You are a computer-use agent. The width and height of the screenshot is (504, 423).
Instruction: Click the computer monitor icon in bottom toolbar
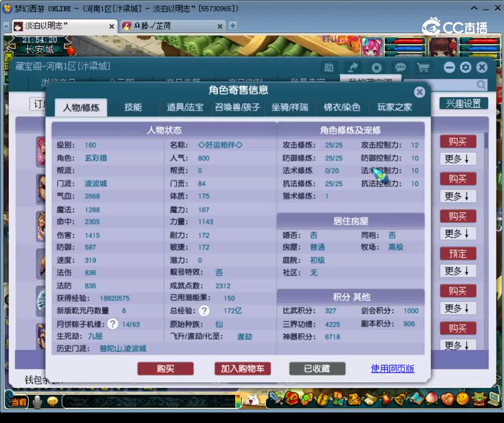(494, 399)
